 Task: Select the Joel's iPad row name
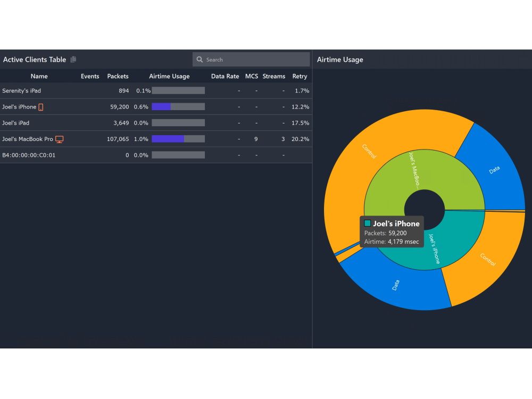point(15,123)
